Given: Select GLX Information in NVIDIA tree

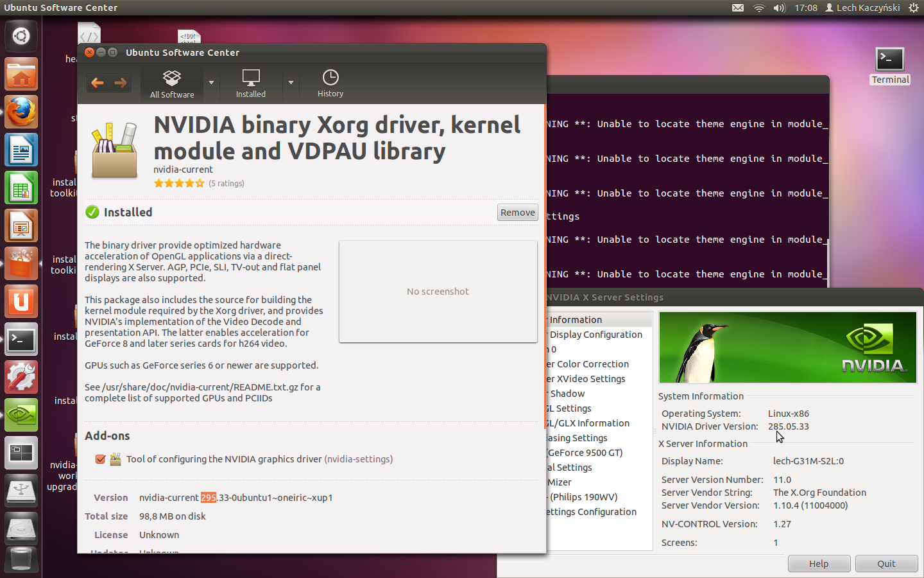Looking at the screenshot, I should point(588,423).
